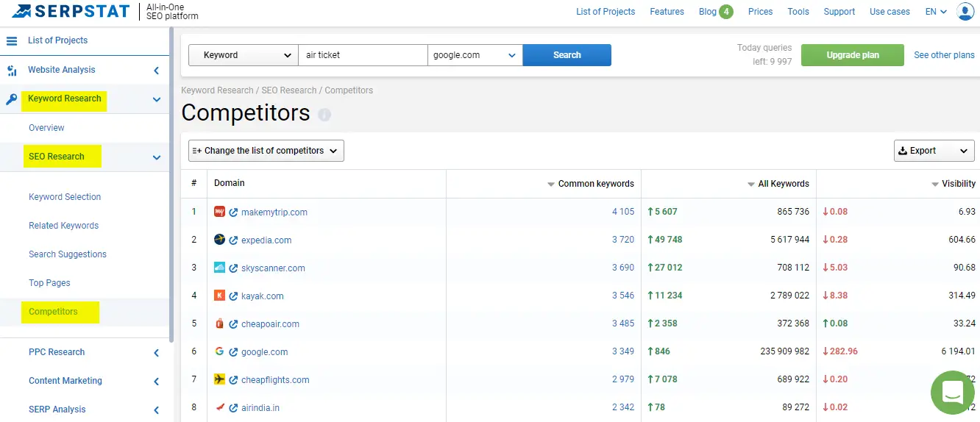The width and height of the screenshot is (980, 422).
Task: Click the keyword input containing air ticket
Action: [x=363, y=55]
